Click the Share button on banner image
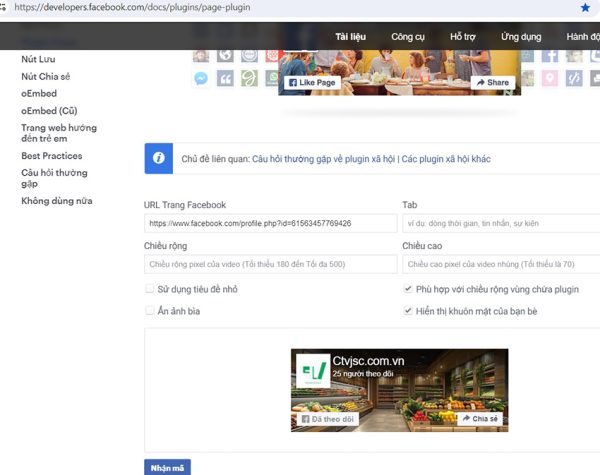The height and width of the screenshot is (475, 600). pos(493,82)
